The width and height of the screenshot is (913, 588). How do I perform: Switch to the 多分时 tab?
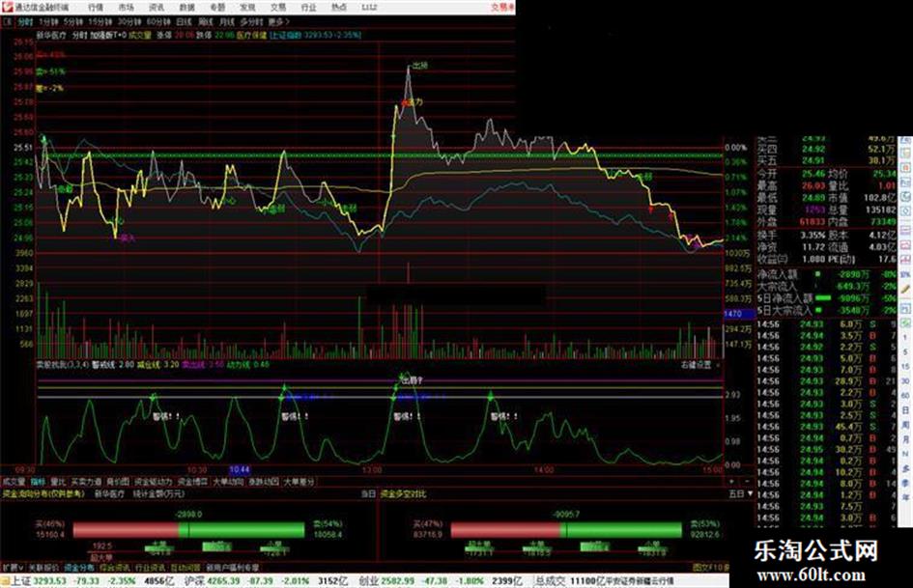point(251,21)
